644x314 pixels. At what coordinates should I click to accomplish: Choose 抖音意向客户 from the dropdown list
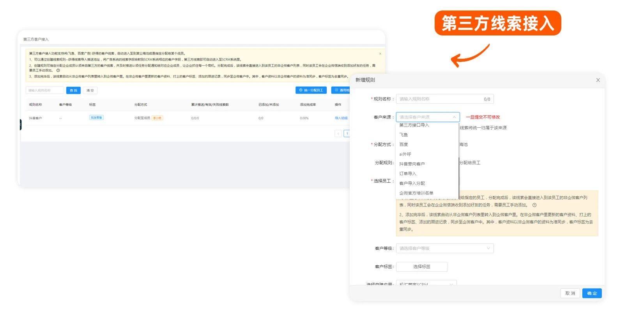(x=412, y=164)
